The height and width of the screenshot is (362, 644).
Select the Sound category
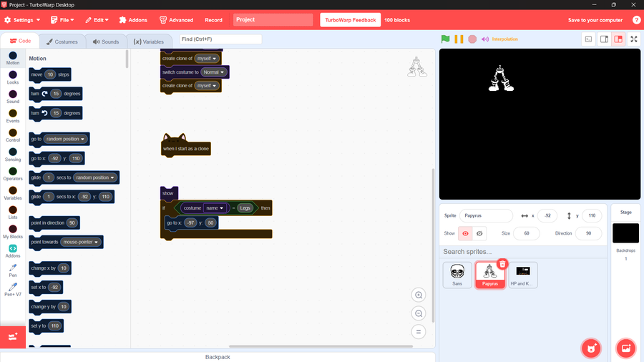(13, 97)
